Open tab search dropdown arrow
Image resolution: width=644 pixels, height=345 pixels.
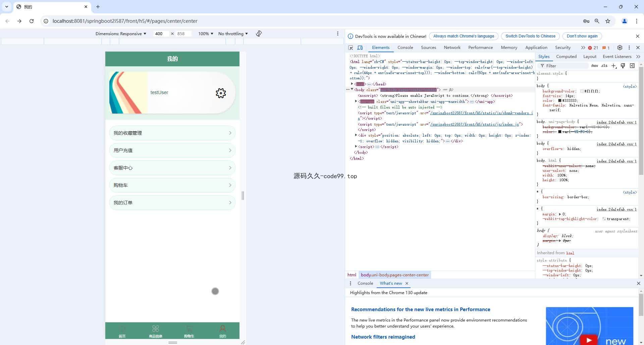point(7,7)
